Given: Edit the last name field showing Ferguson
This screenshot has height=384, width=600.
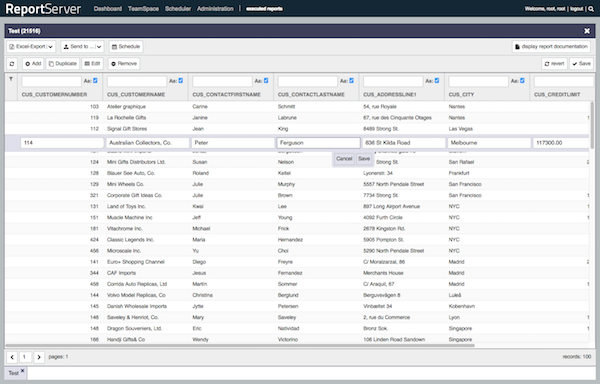Looking at the screenshot, I should click(x=318, y=143).
